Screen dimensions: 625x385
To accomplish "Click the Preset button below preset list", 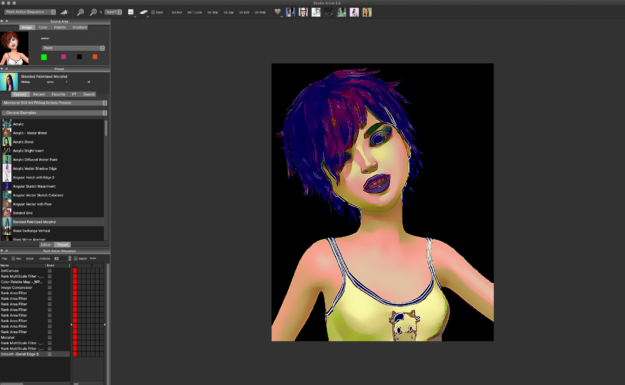I will click(62, 245).
